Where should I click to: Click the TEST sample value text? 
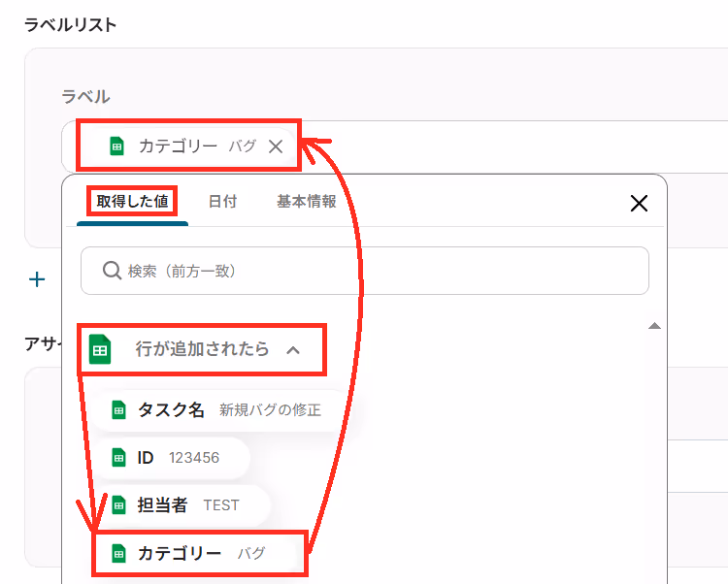(x=221, y=505)
